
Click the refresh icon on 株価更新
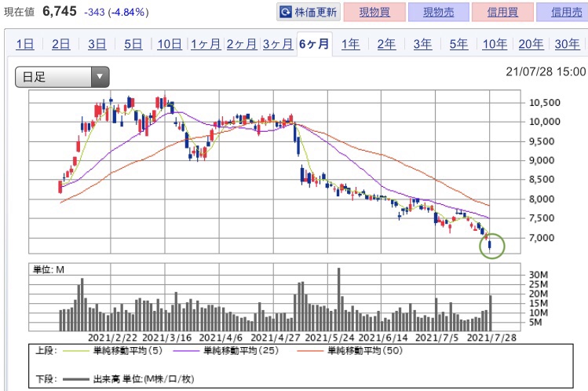tap(286, 12)
